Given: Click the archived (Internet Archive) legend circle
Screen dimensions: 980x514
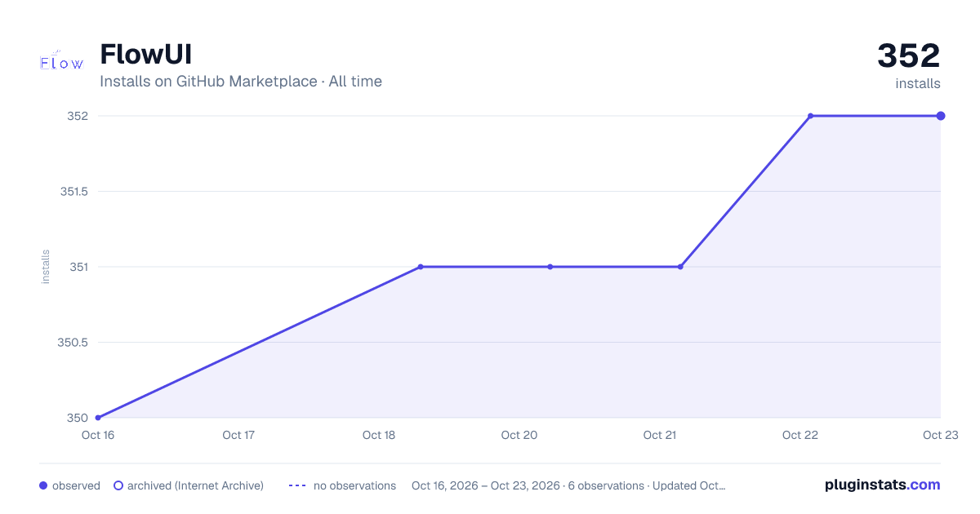Looking at the screenshot, I should (118, 485).
